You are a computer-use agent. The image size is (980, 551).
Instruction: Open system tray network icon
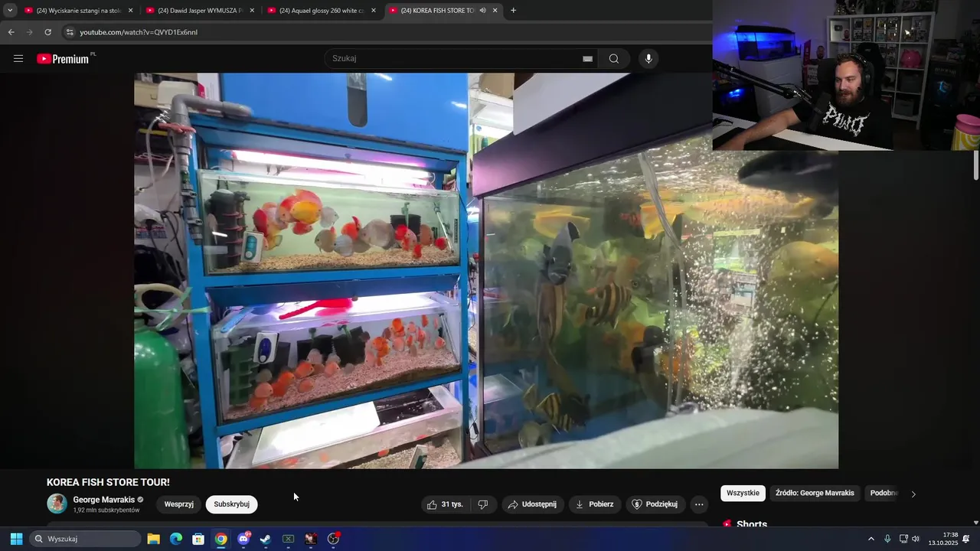pyautogui.click(x=903, y=539)
